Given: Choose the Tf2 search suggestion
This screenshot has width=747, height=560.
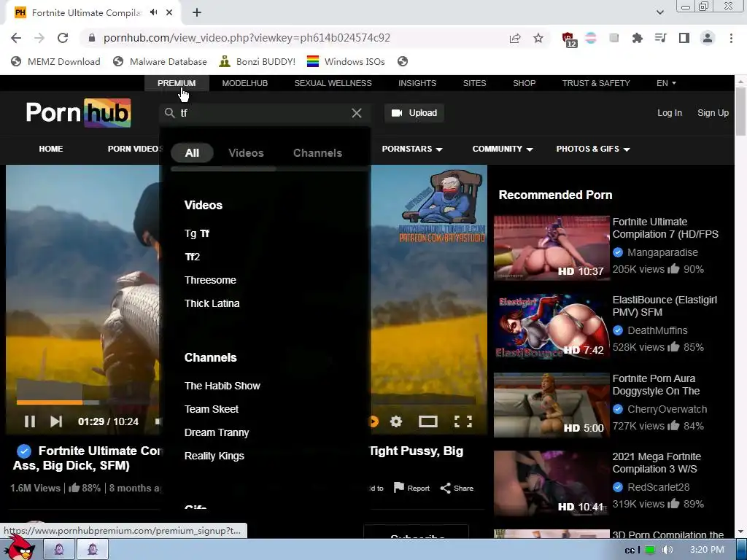Looking at the screenshot, I should coord(192,257).
